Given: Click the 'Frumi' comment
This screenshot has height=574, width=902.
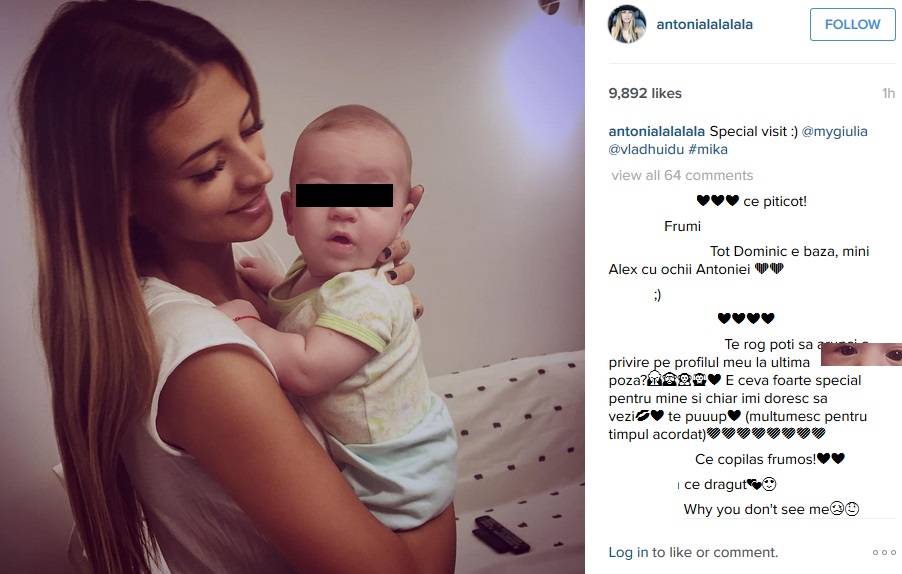Looking at the screenshot, I should 682,226.
